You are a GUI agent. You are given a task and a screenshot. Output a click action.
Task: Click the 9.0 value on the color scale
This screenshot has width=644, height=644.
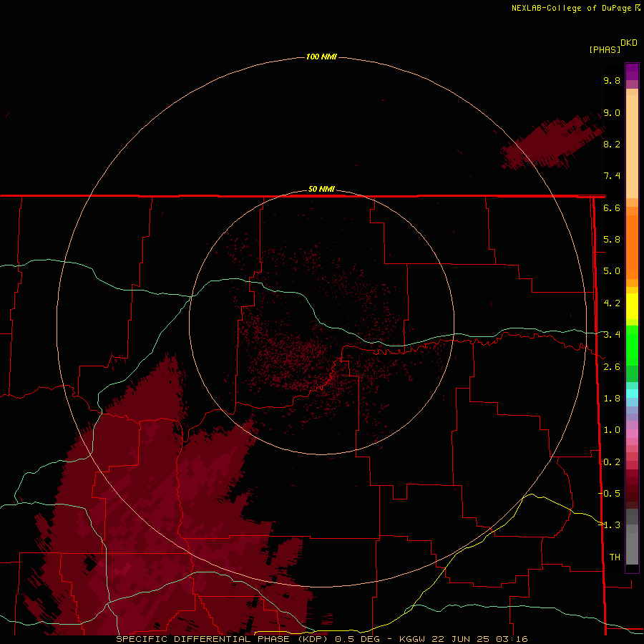[x=612, y=112]
